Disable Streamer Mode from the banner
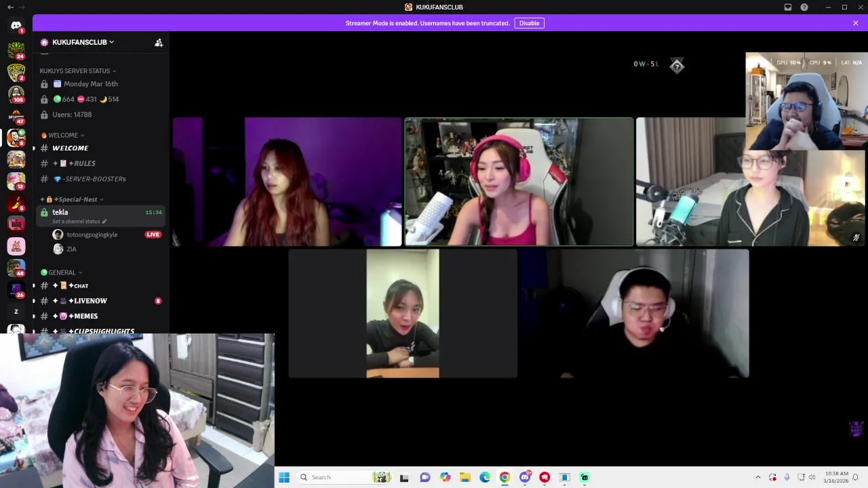 [x=529, y=23]
